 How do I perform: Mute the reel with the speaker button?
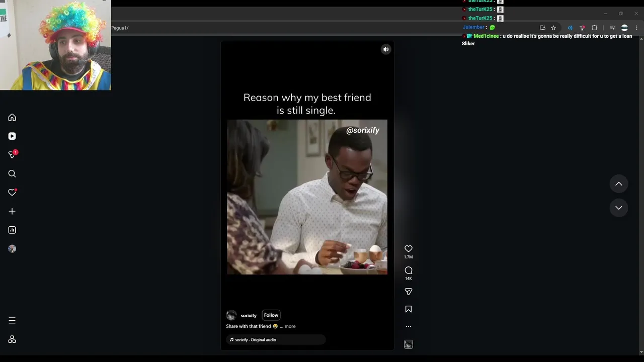click(x=386, y=49)
